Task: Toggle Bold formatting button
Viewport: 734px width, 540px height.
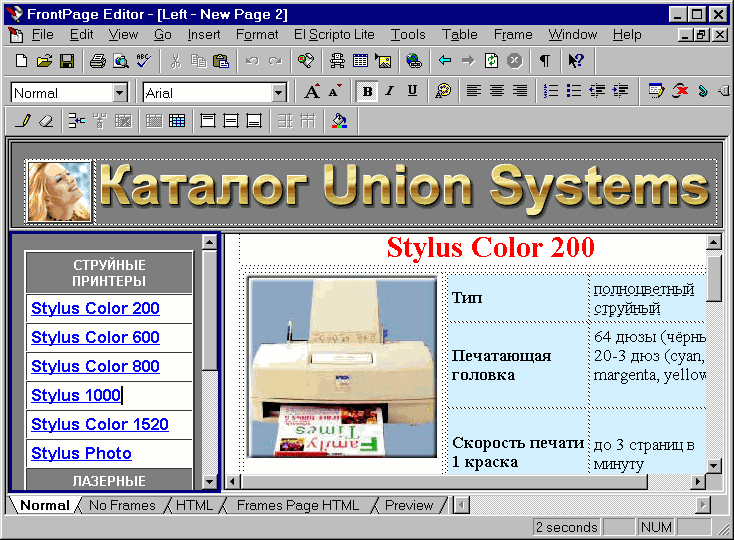Action: tap(367, 91)
